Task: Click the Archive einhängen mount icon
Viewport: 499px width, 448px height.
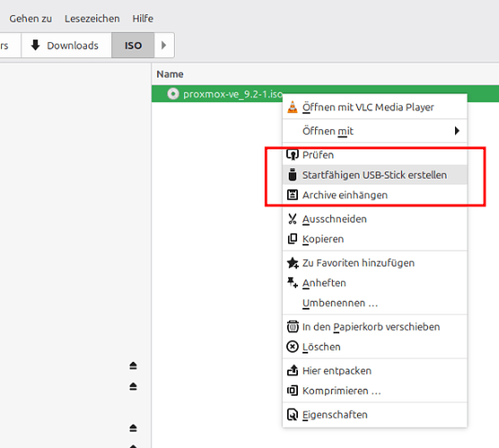Action: [293, 195]
